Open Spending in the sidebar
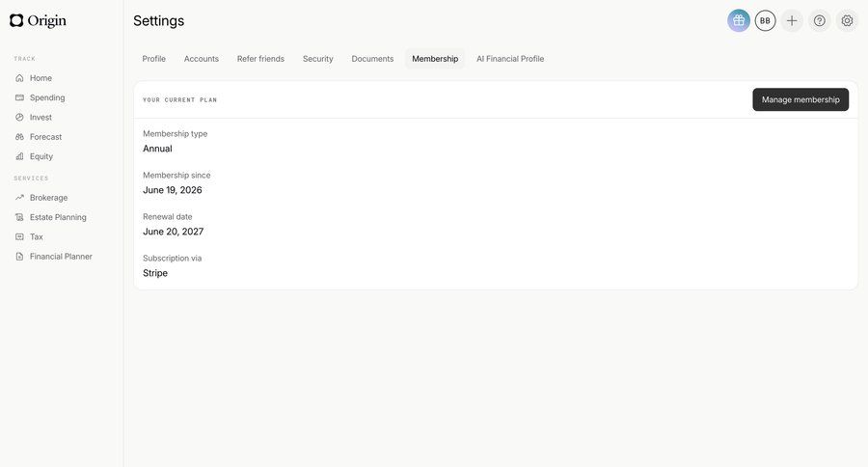Screen dimensions: 868x467 47,97
